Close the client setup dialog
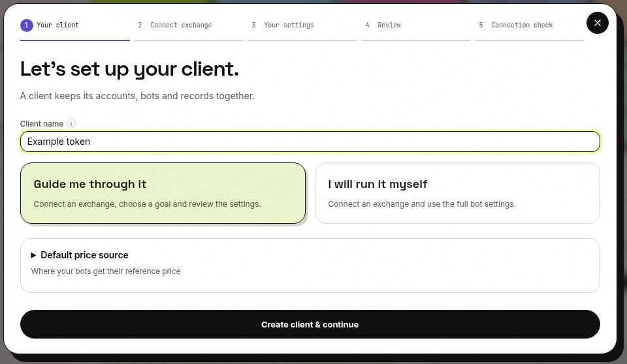 click(598, 23)
